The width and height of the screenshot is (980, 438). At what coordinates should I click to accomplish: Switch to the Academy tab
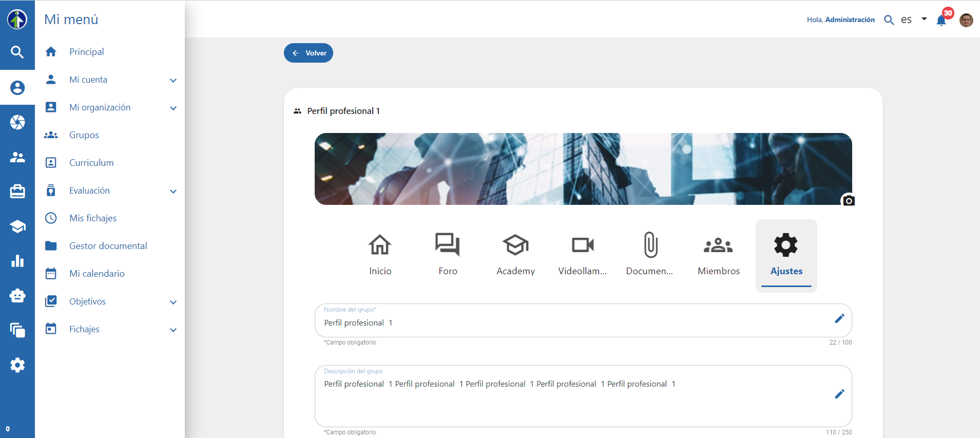pyautogui.click(x=515, y=255)
